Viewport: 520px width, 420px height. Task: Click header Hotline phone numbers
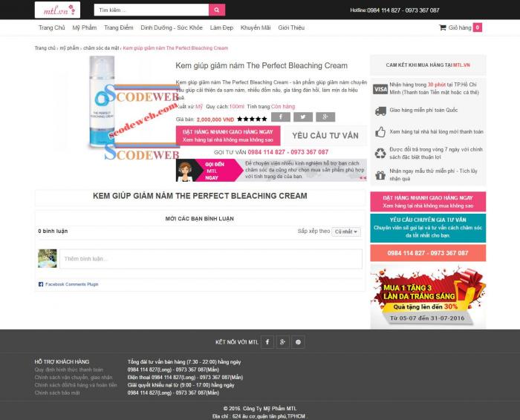(x=403, y=10)
